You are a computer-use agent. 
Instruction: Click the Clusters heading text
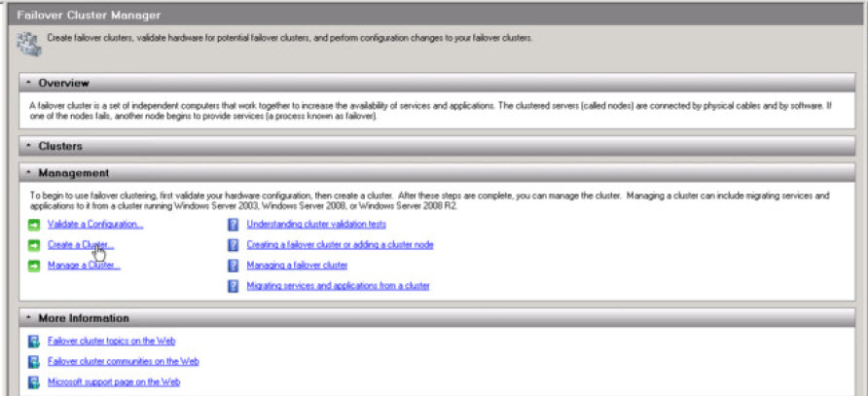click(x=59, y=146)
